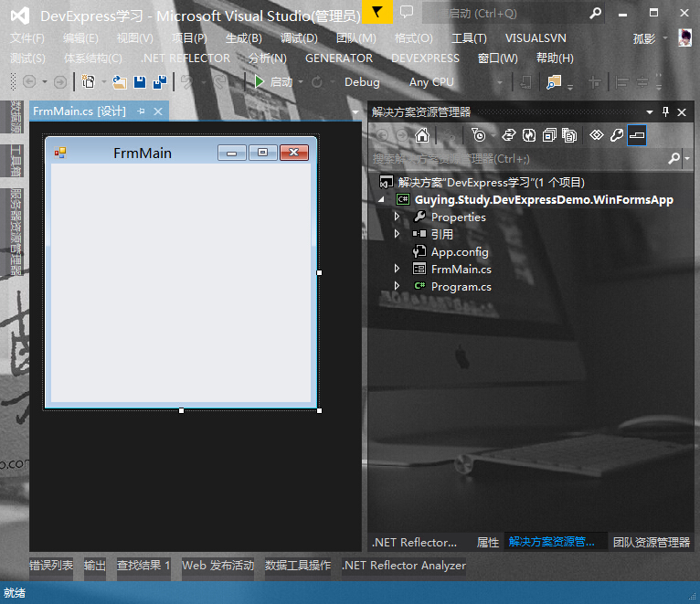The height and width of the screenshot is (604, 700).
Task: Open the DEVEXPRESS menu
Action: coord(425,58)
